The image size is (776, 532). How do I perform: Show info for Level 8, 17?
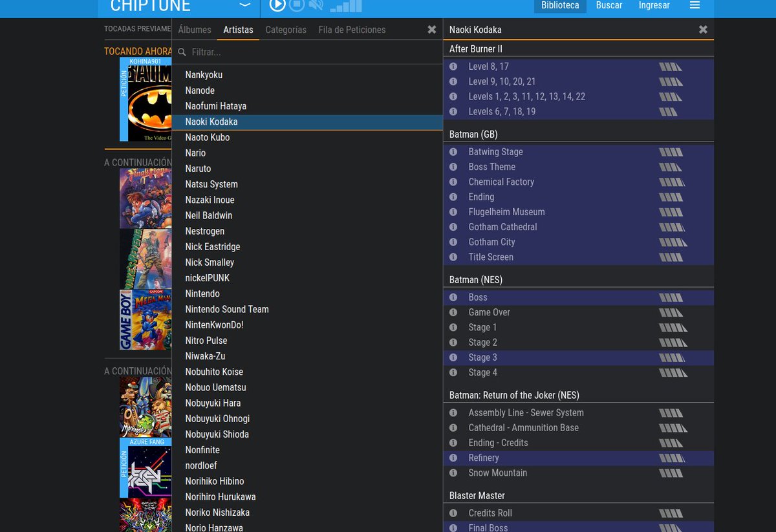[x=453, y=67]
